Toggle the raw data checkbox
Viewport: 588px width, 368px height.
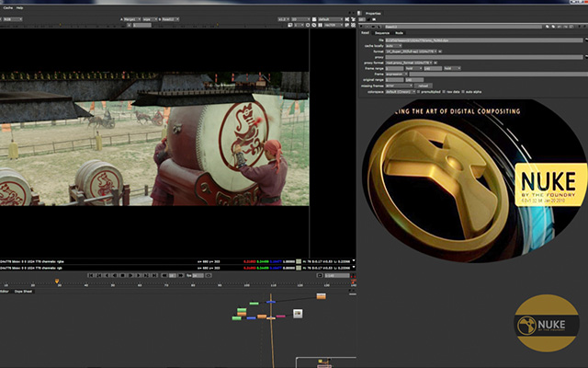tap(444, 92)
